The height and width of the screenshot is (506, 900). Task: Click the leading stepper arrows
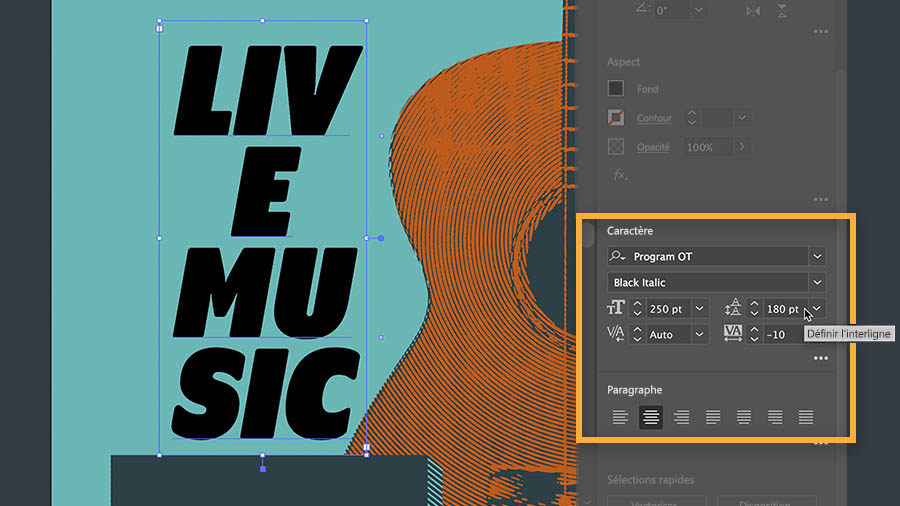click(754, 309)
